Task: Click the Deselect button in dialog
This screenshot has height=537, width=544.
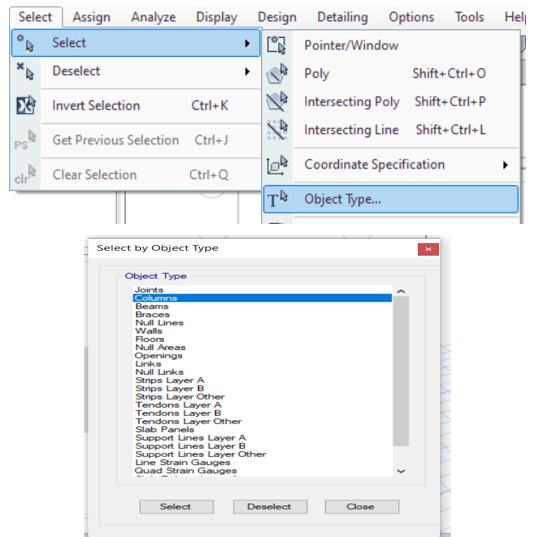Action: pyautogui.click(x=270, y=506)
